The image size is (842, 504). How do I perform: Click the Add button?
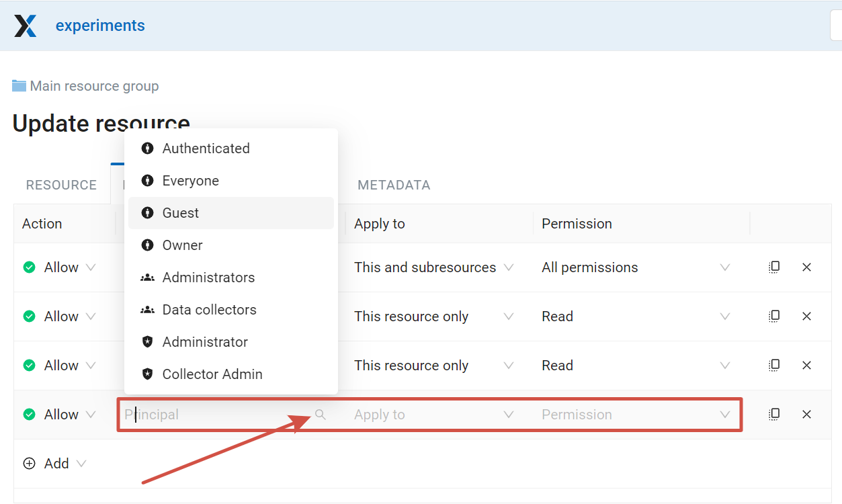[56, 464]
